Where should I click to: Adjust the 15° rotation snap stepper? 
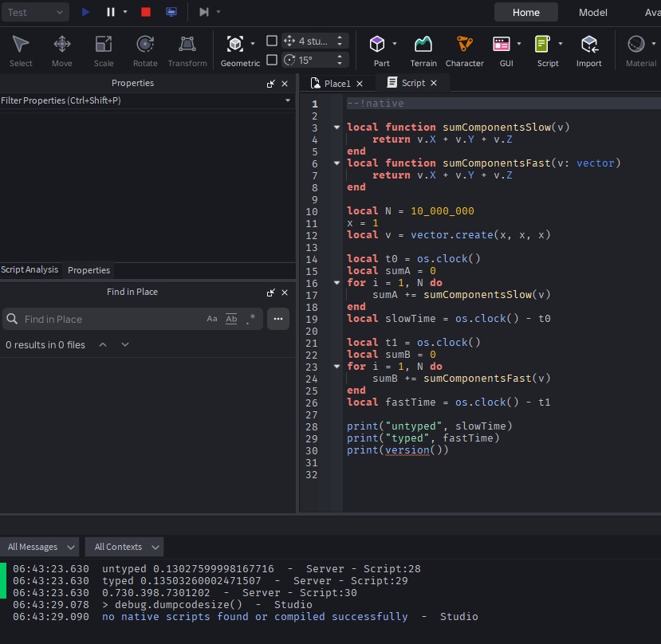pyautogui.click(x=340, y=60)
